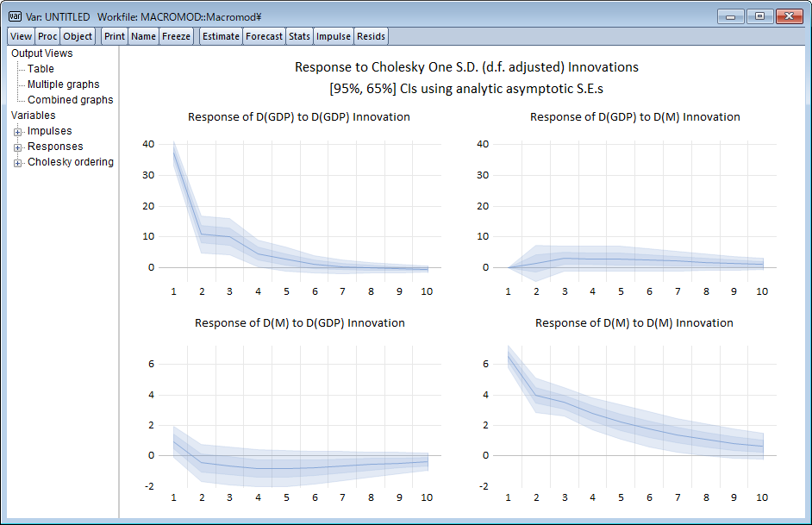
Task: Expand the Impulses tree node
Action: [17, 132]
